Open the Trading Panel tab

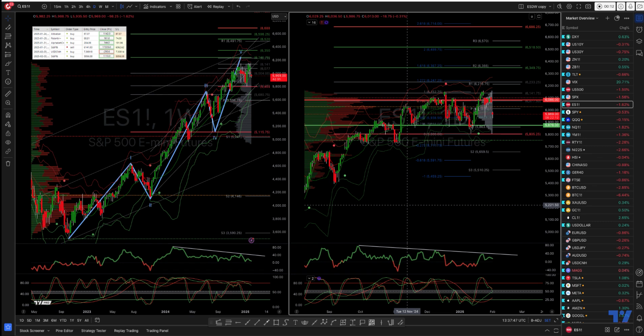pyautogui.click(x=157, y=330)
